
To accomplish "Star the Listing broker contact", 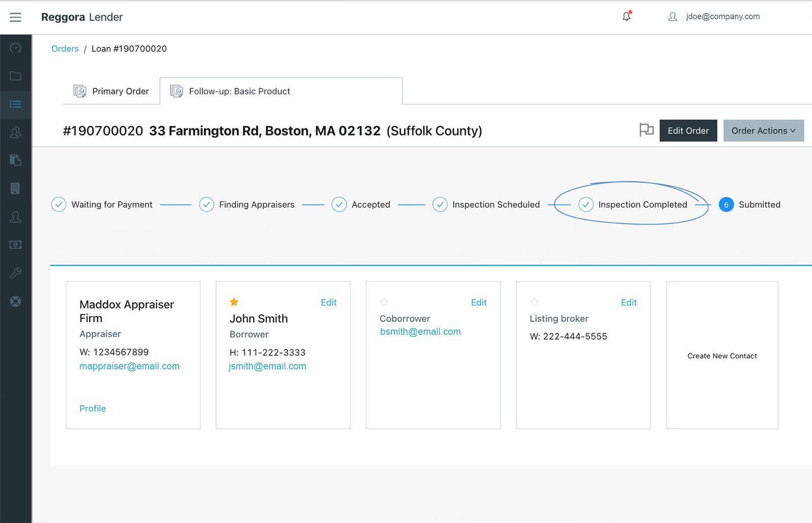I will click(x=534, y=302).
